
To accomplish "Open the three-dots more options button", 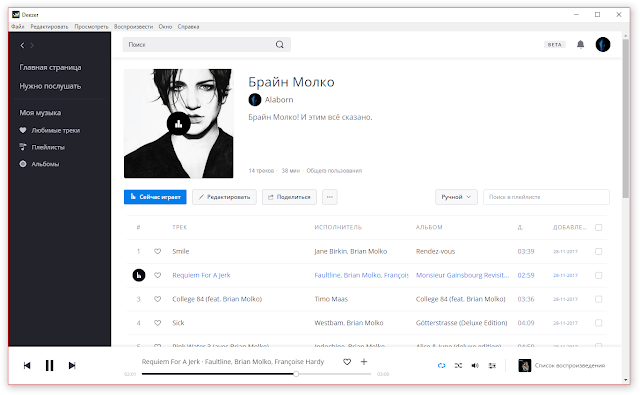I will pyautogui.click(x=330, y=197).
